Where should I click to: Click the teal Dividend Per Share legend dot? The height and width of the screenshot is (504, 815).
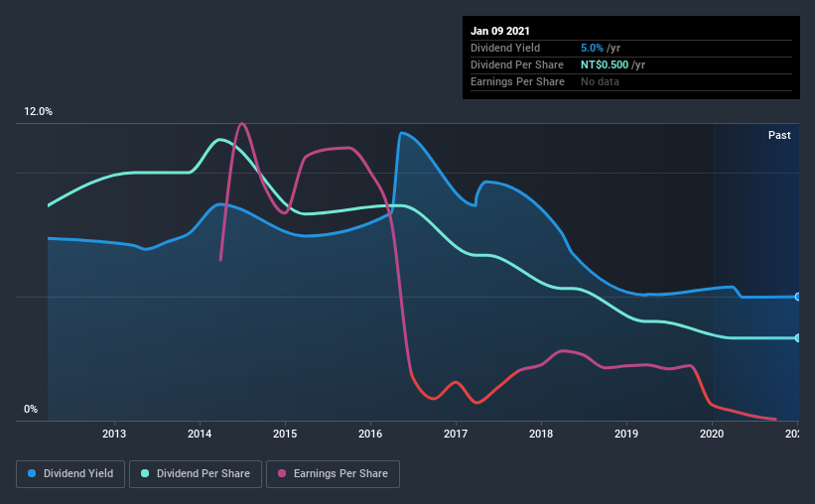[x=145, y=473]
